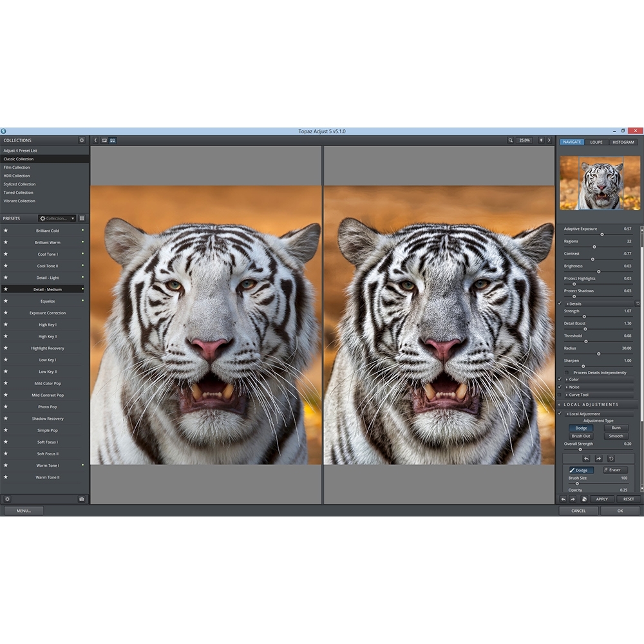644x644 pixels.
Task: Reset the Details section
Action: (638, 303)
